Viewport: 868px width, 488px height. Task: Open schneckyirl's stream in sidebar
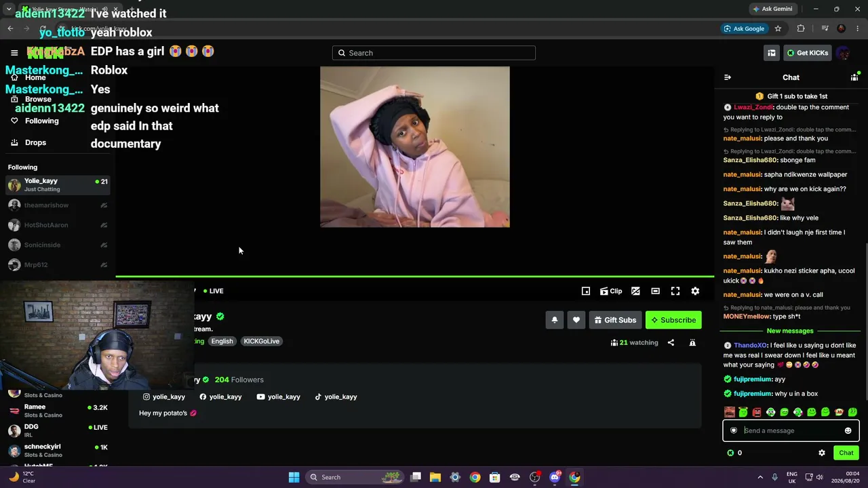pos(58,450)
